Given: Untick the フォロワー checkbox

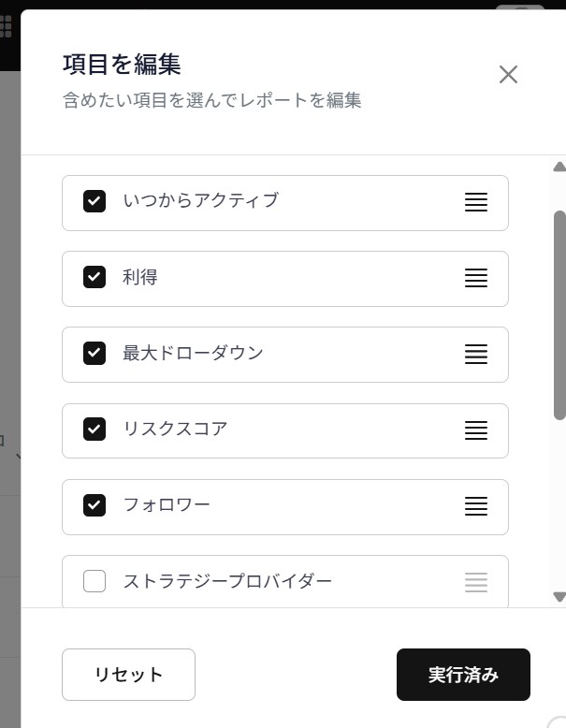Looking at the screenshot, I should coord(94,505).
